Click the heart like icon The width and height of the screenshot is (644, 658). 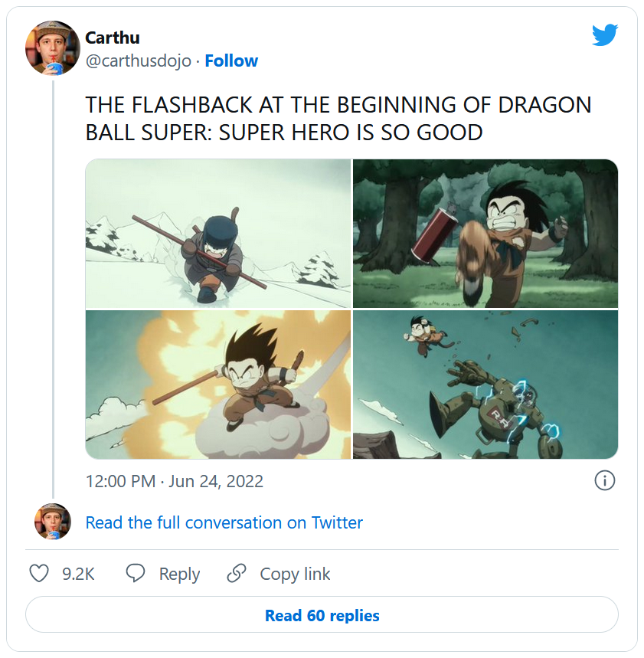(39, 574)
